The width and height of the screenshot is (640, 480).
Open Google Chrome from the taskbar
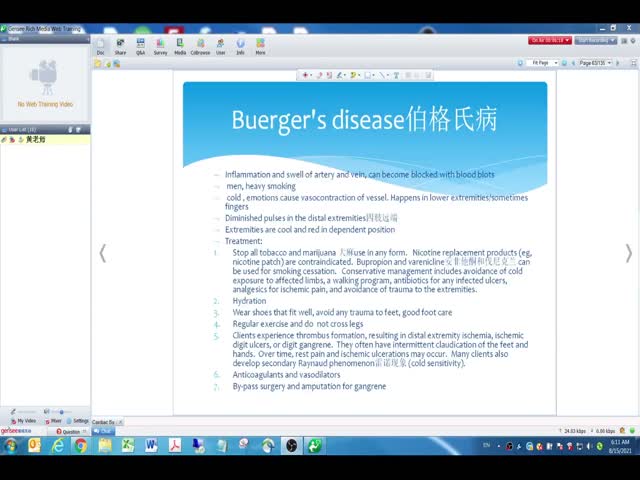click(x=80, y=446)
